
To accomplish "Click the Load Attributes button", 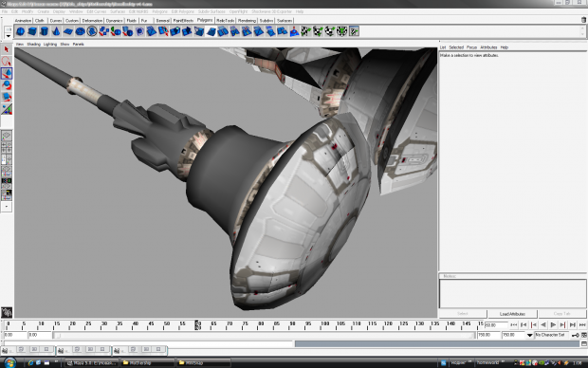I will pyautogui.click(x=512, y=314).
